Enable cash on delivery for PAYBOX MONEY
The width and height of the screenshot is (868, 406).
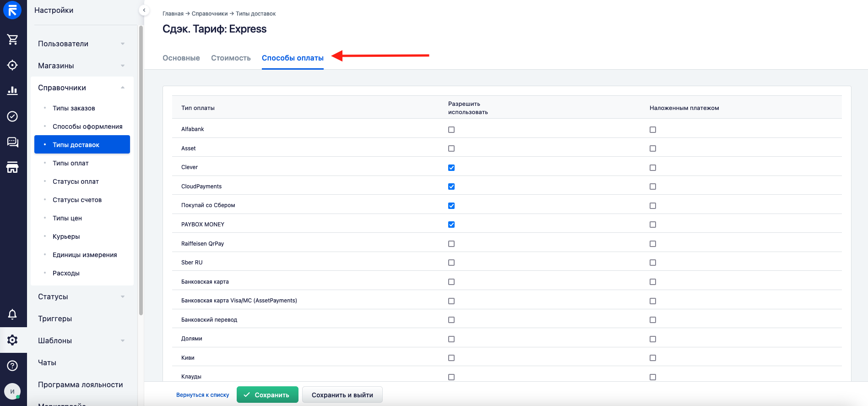[653, 225]
